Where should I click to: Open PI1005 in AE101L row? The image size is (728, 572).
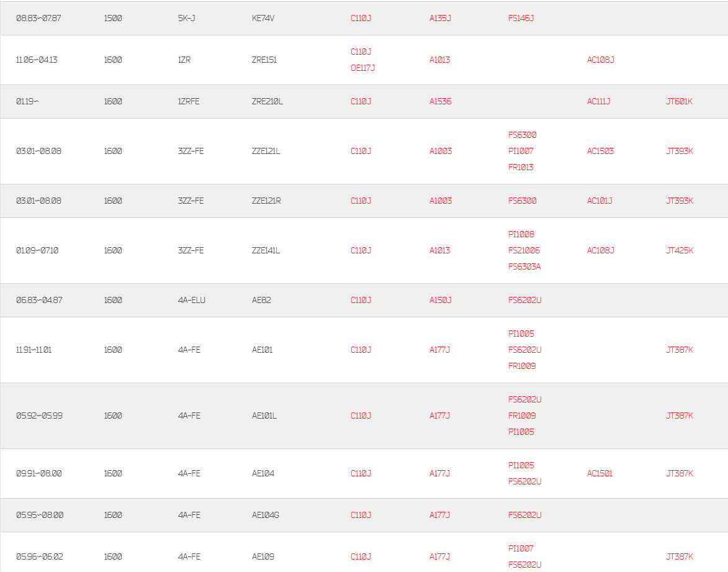tap(521, 432)
